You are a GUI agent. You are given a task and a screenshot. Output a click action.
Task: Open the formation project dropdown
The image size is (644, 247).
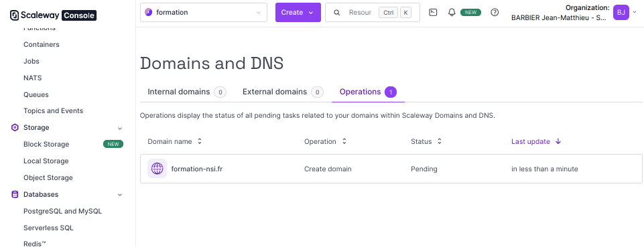pyautogui.click(x=204, y=12)
